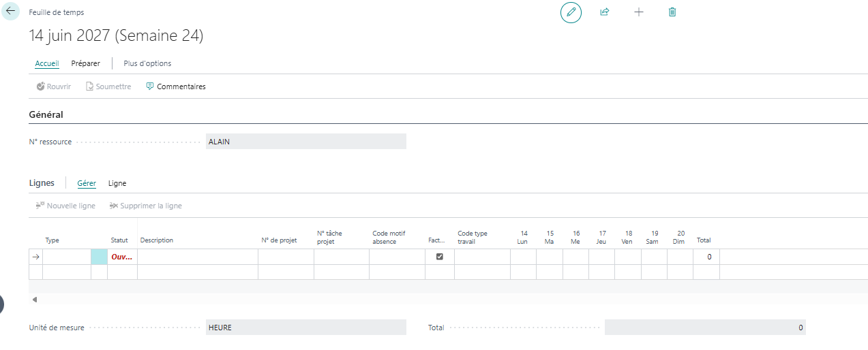868x350 pixels.
Task: Create new record with plus icon
Action: pos(638,12)
